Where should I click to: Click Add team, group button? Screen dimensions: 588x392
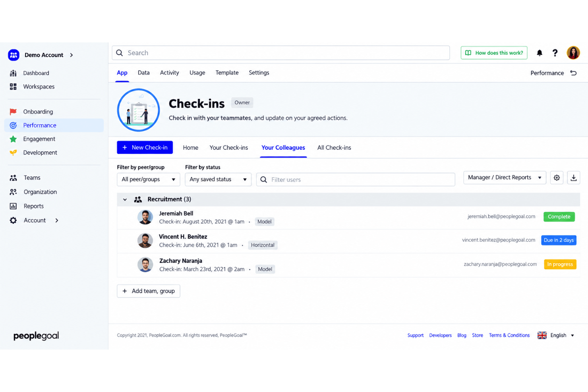click(x=148, y=291)
